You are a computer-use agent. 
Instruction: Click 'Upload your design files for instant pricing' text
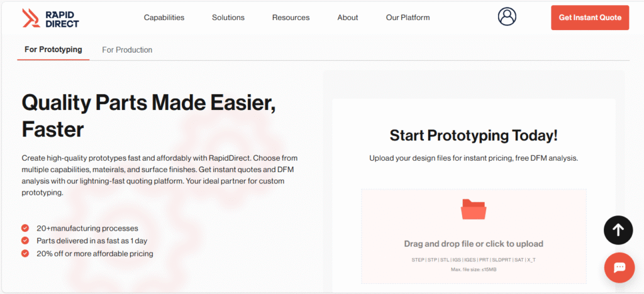coord(474,158)
